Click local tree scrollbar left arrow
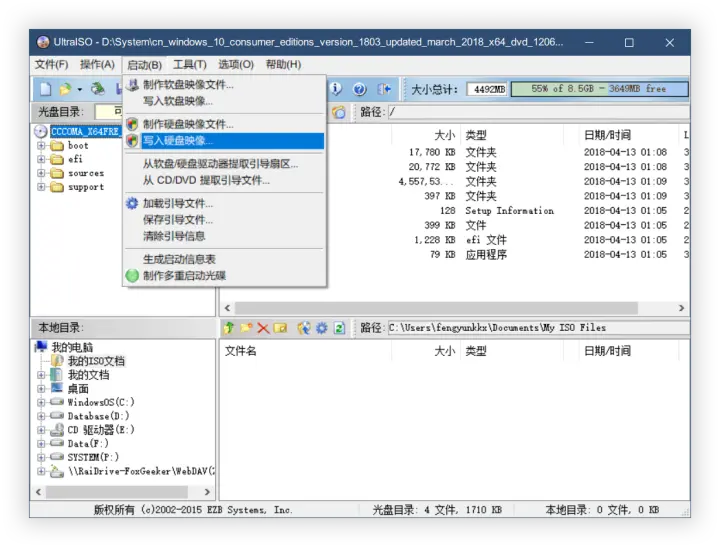 39,492
